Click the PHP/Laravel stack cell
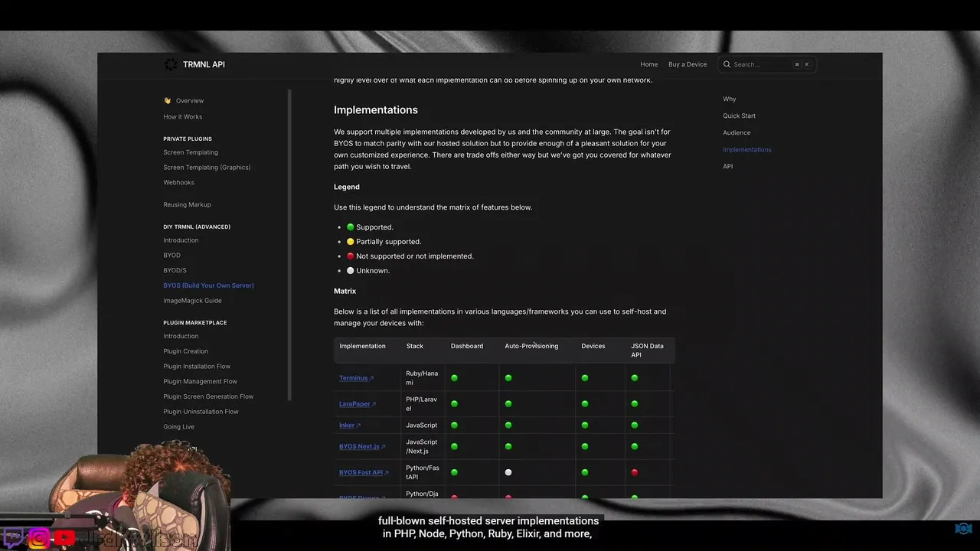The height and width of the screenshot is (551, 980). [x=422, y=404]
